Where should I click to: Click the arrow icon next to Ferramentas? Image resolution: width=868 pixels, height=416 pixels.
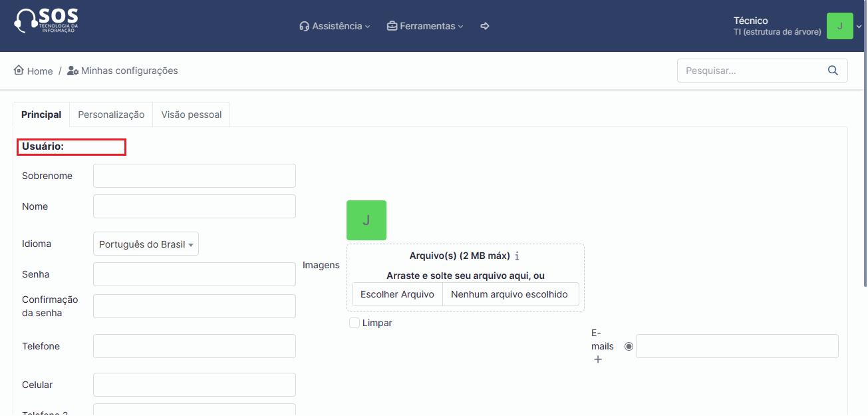point(485,26)
